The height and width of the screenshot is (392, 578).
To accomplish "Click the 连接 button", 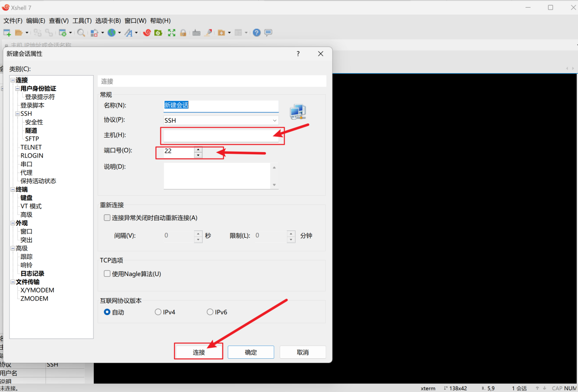I will pyautogui.click(x=199, y=352).
